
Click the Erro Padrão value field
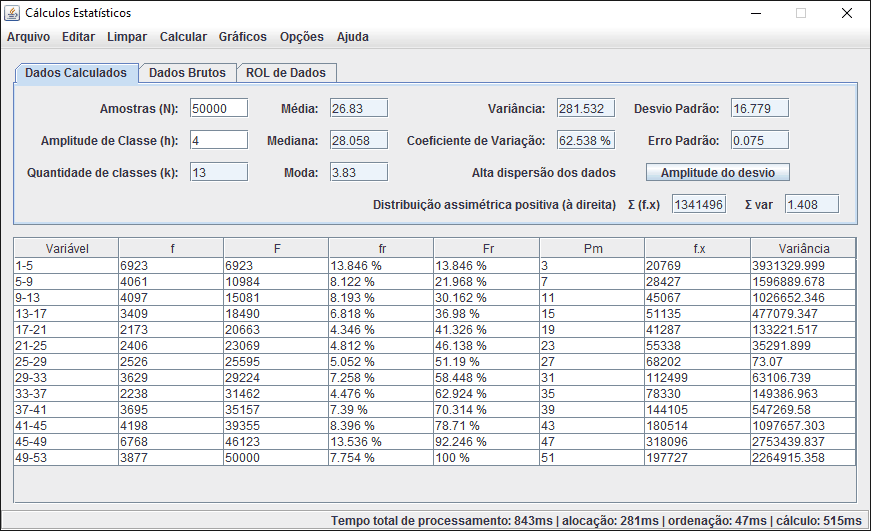[760, 140]
